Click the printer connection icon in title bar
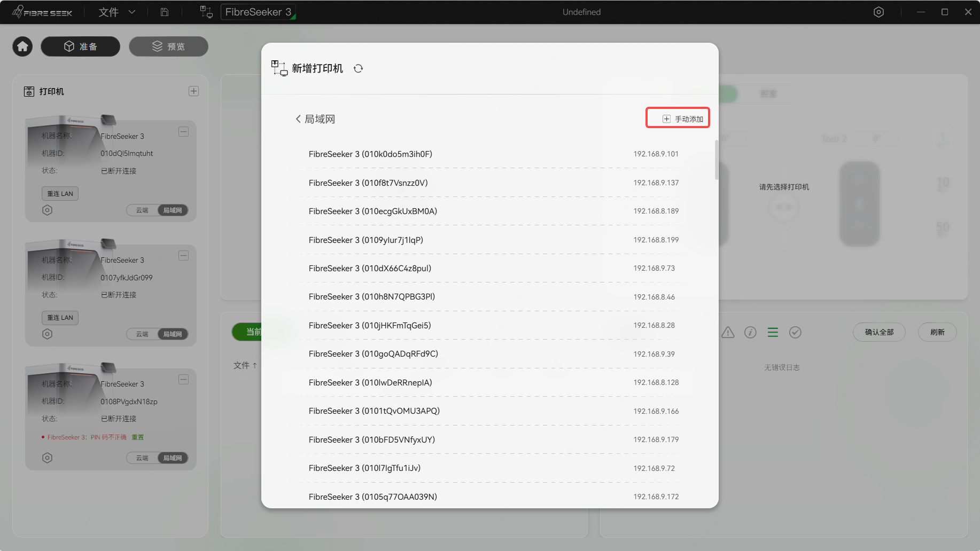This screenshot has height=551, width=980. coord(206,12)
